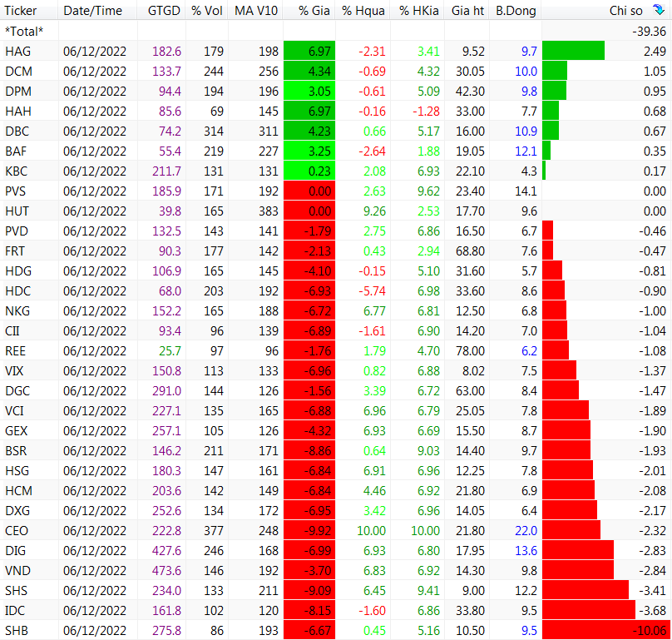Image resolution: width=672 pixels, height=640 pixels.
Task: Click IDC's Chi so bar -3.68
Action: click(589, 610)
